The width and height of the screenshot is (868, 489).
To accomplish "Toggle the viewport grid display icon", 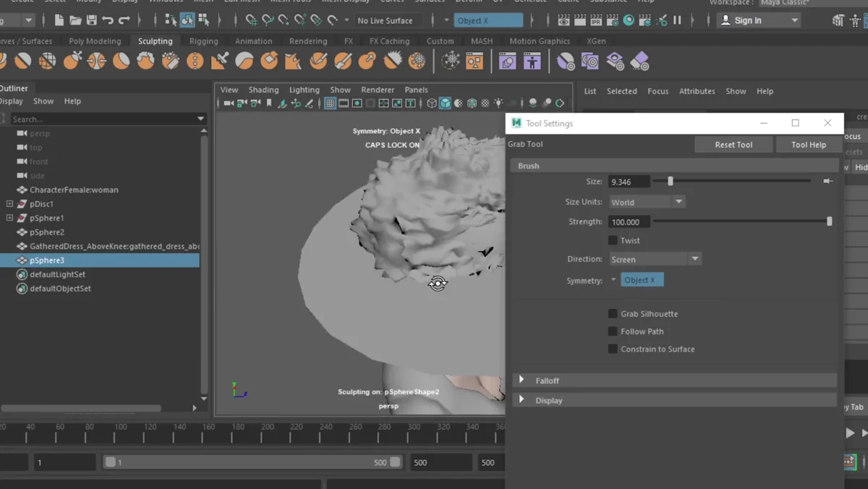I will pos(330,103).
